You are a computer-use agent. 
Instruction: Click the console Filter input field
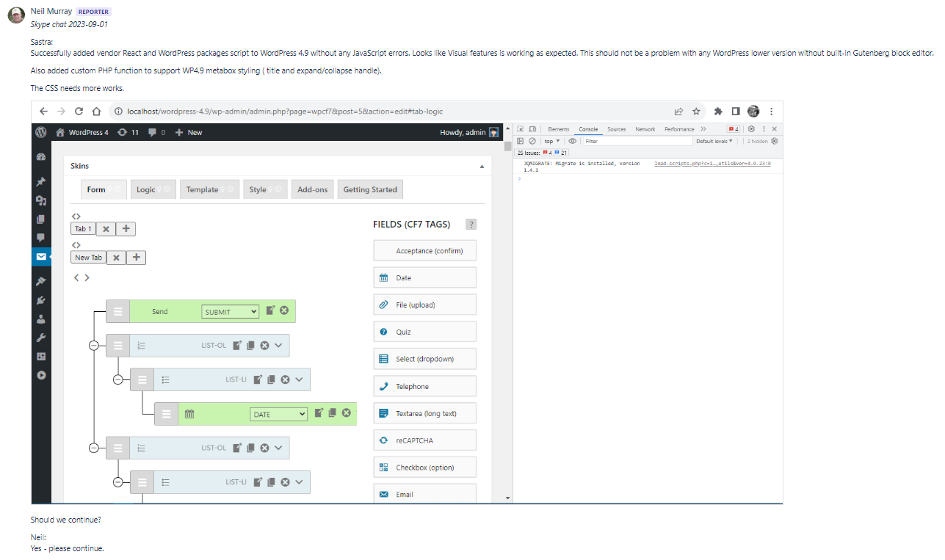(636, 141)
